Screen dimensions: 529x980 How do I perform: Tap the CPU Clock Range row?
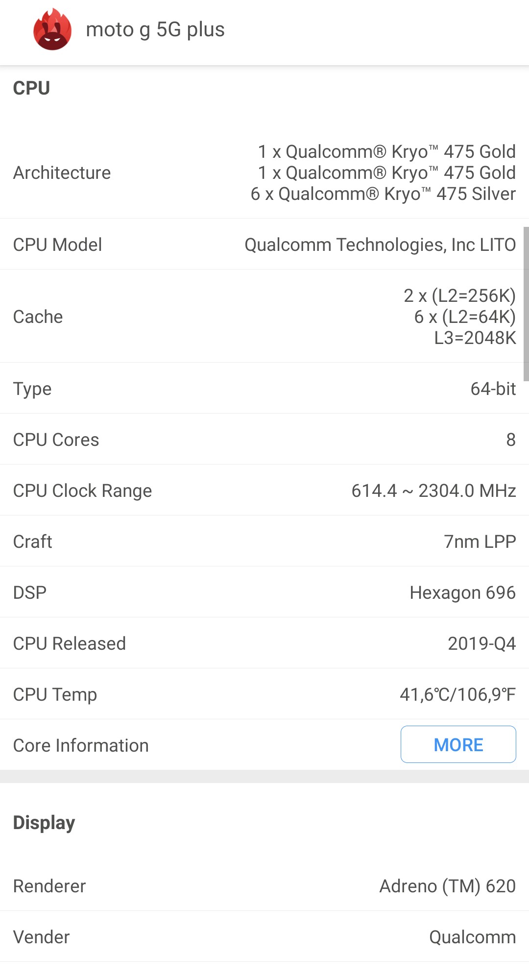click(x=264, y=490)
